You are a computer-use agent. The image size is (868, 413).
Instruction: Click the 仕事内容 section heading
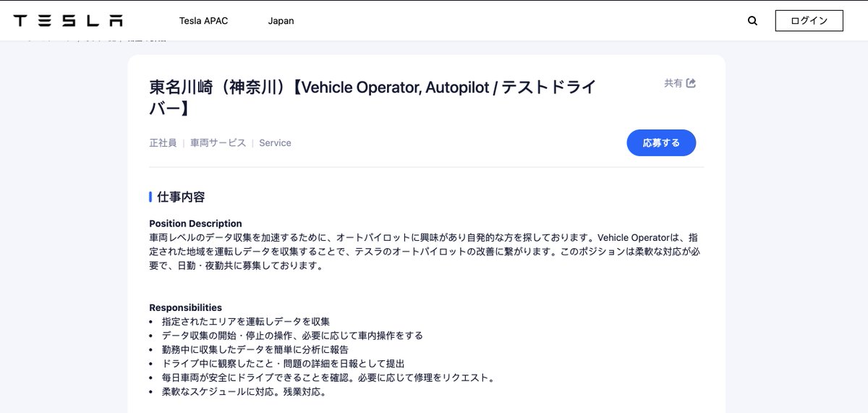181,197
